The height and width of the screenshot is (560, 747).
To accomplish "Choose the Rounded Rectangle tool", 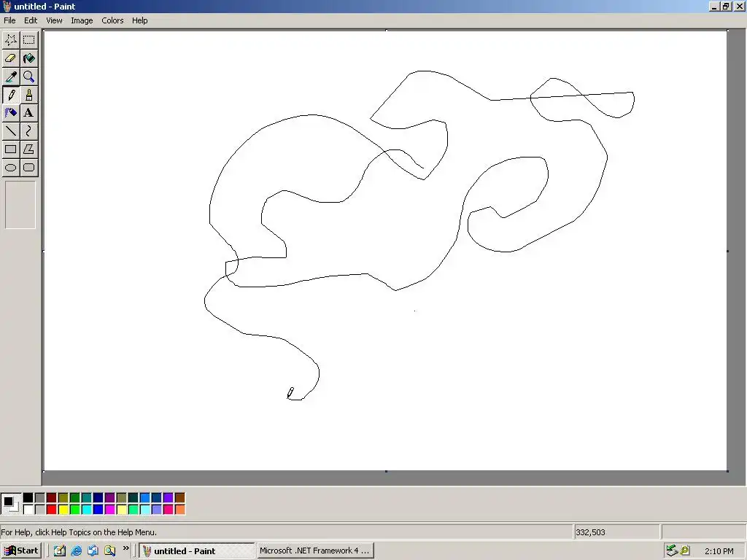I will 29,168.
